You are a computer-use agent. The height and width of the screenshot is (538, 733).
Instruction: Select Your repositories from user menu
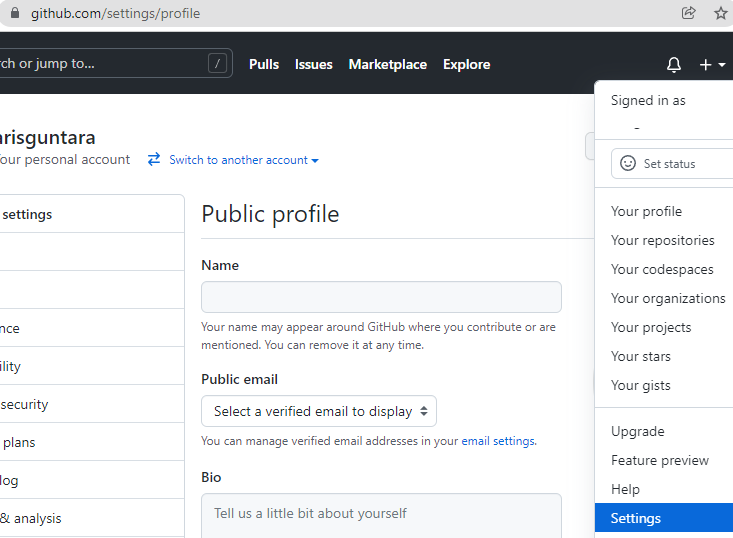tap(664, 240)
